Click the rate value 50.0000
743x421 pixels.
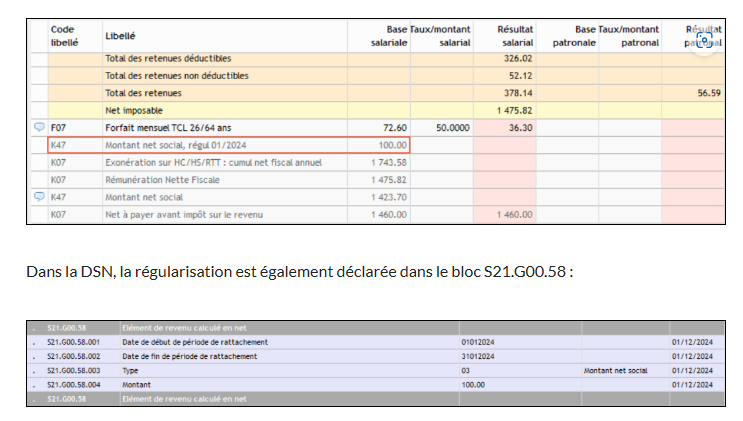453,128
